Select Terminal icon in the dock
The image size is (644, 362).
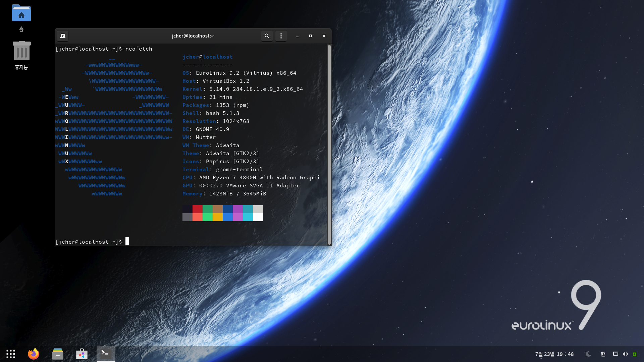[106, 354]
